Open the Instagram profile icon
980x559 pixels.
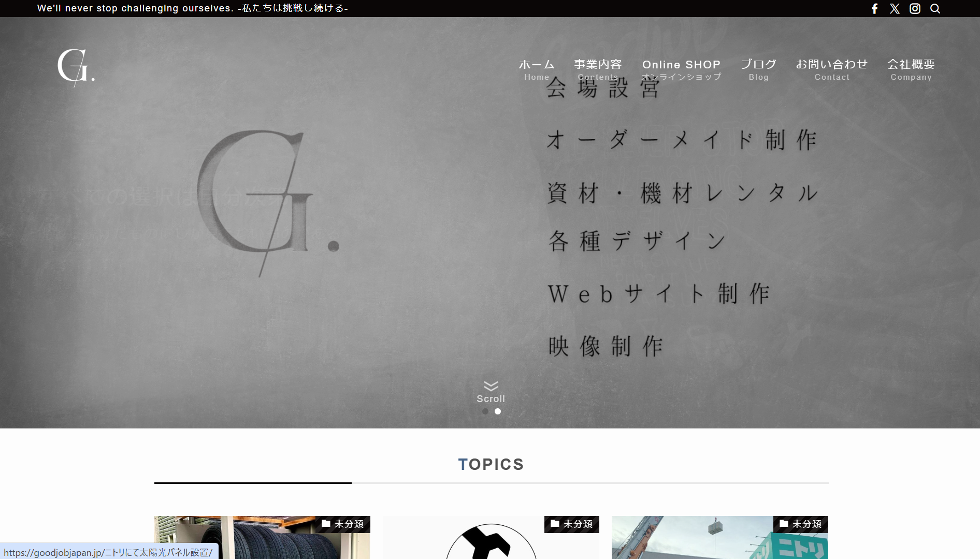coord(915,8)
